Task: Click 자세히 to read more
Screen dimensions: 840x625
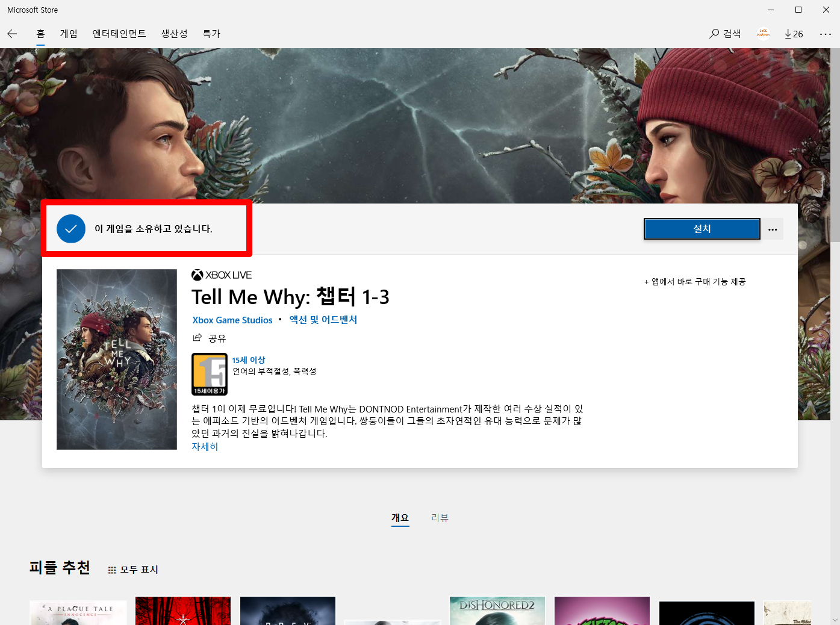Action: [x=205, y=447]
